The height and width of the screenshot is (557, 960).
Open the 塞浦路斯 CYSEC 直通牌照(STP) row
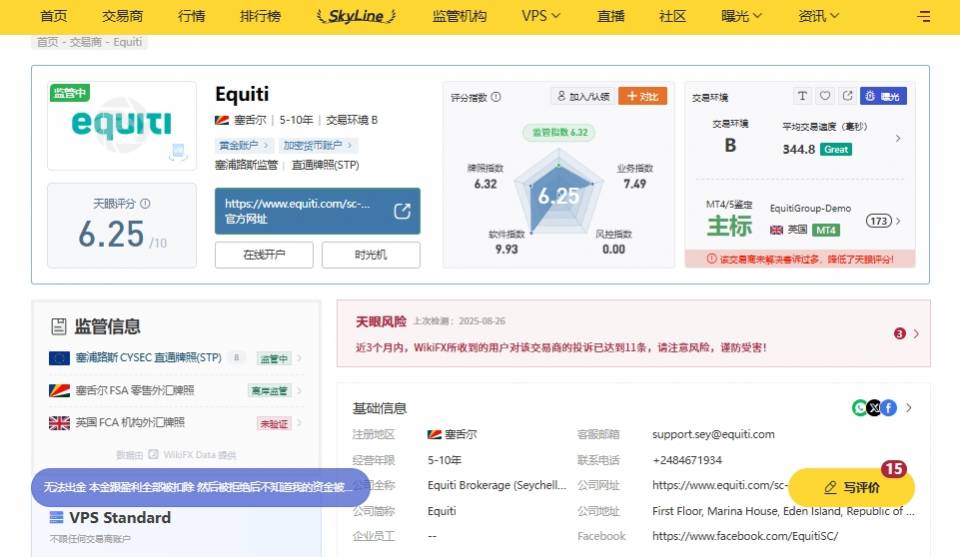coord(176,358)
